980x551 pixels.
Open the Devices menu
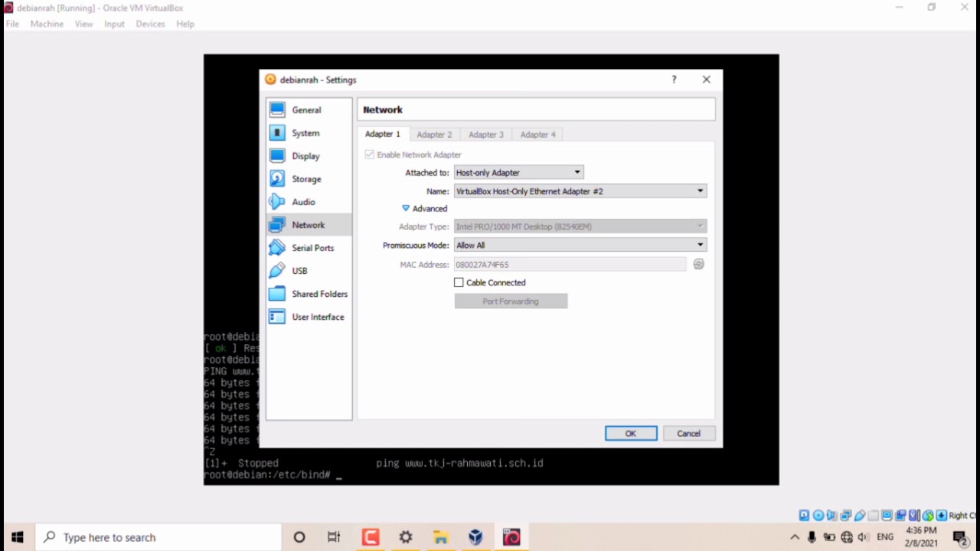pos(150,24)
